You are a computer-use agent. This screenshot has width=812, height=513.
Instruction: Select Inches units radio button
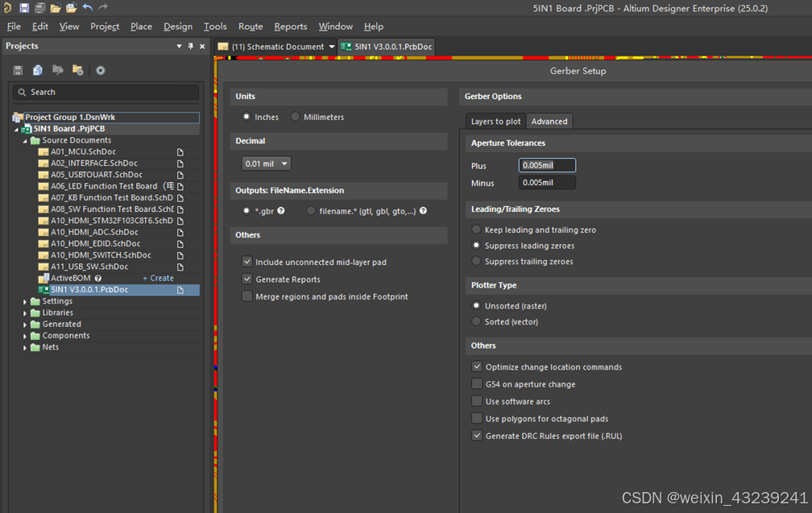click(246, 117)
